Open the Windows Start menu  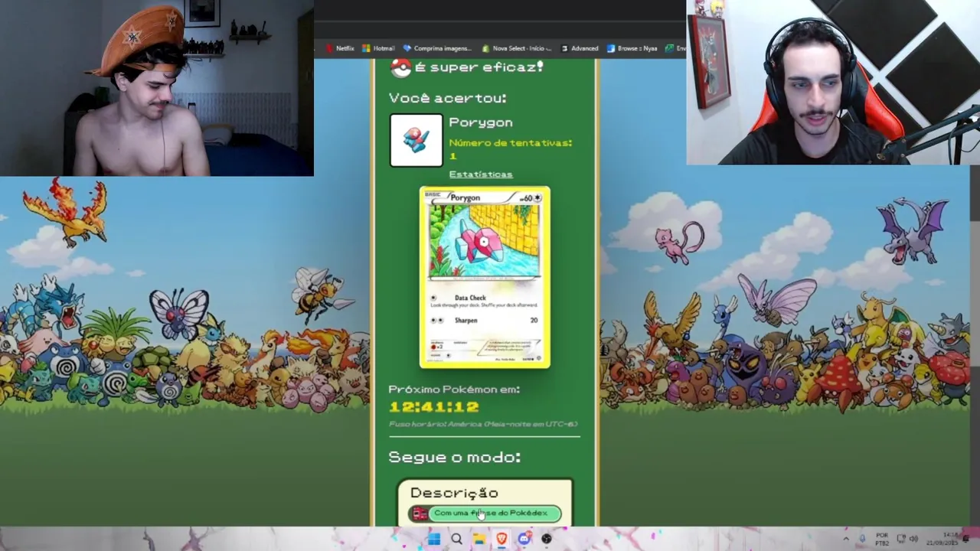[x=434, y=540]
